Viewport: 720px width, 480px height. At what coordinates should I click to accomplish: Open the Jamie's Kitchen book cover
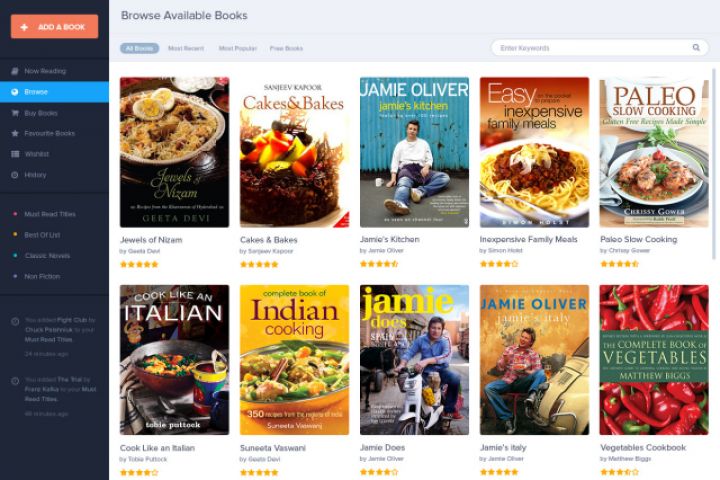coord(414,152)
